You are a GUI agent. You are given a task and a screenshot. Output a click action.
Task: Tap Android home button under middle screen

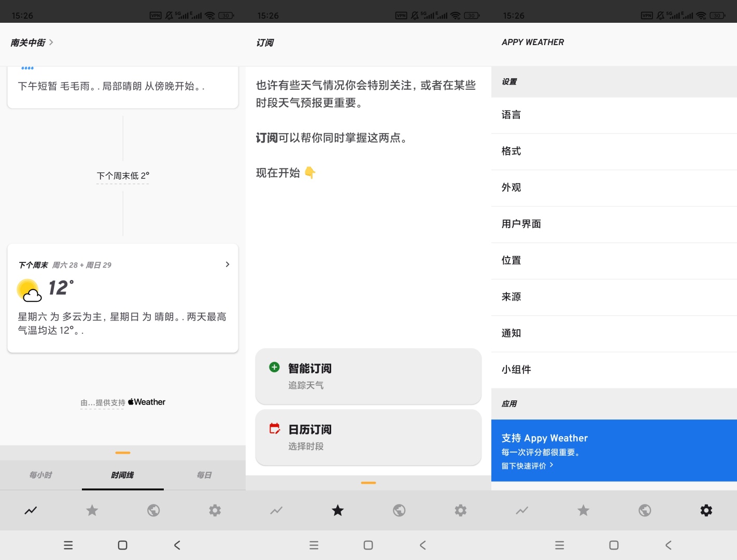pyautogui.click(x=368, y=545)
